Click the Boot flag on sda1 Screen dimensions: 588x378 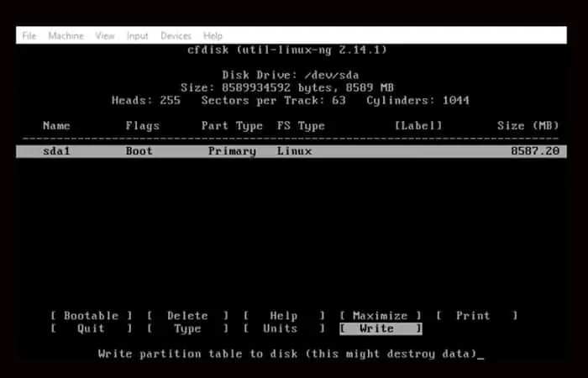pos(139,151)
